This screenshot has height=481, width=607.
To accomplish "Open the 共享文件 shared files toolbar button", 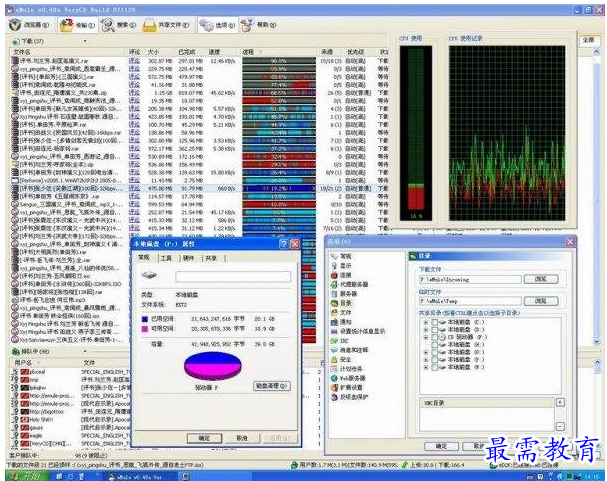I will (166, 25).
